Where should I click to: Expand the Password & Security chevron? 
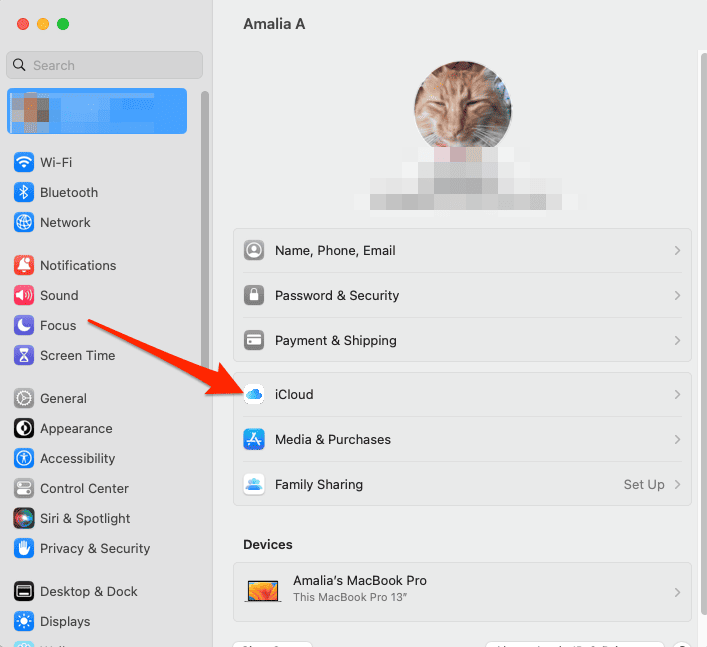[x=677, y=296]
